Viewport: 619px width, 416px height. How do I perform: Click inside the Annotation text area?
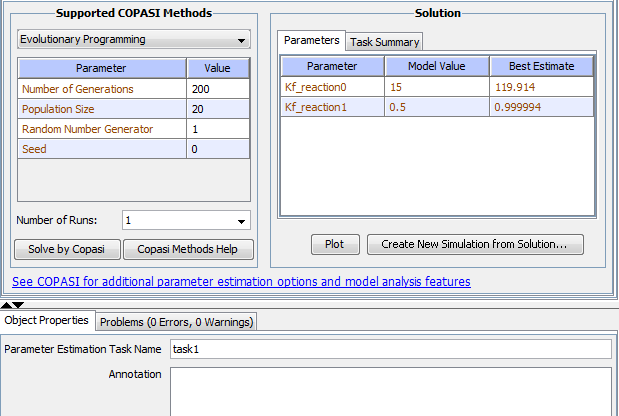coord(391,392)
